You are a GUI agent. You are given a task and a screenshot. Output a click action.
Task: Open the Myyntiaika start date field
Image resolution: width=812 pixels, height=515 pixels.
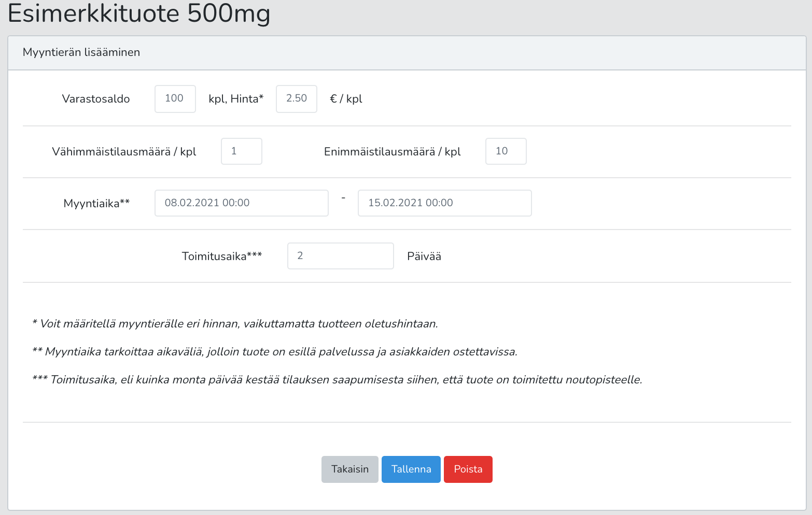(241, 203)
